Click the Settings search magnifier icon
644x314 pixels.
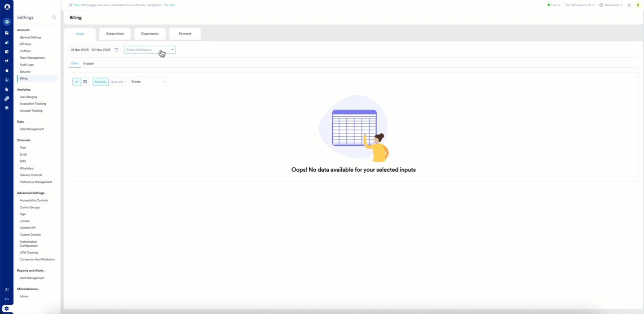coord(54,17)
